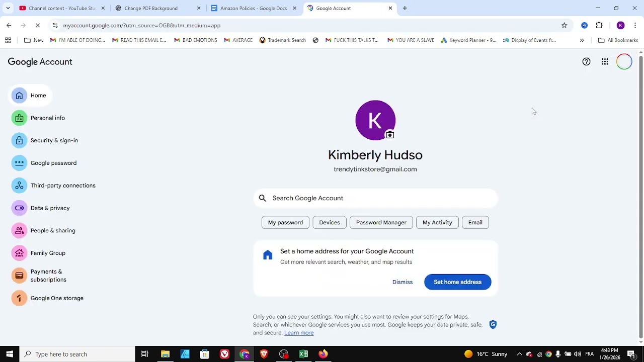Click the page vertical scrollbar
This screenshot has height=362, width=644.
pos(640,196)
